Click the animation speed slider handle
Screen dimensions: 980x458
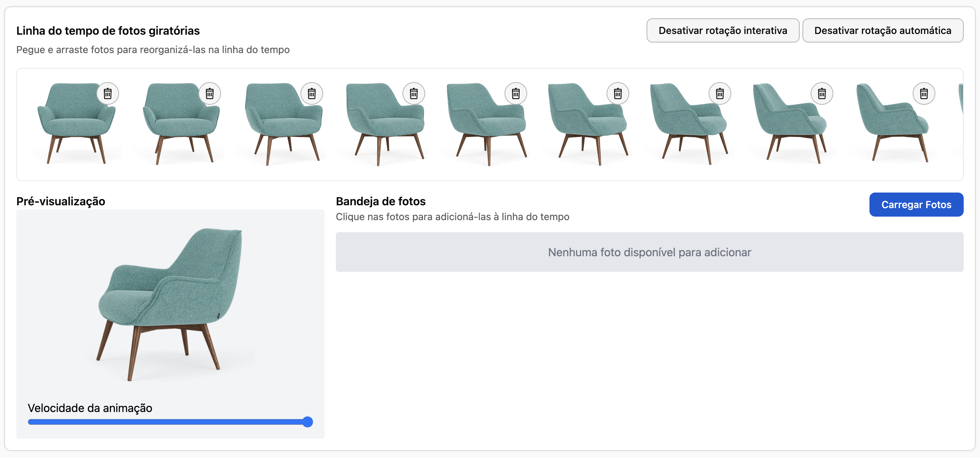click(x=308, y=422)
